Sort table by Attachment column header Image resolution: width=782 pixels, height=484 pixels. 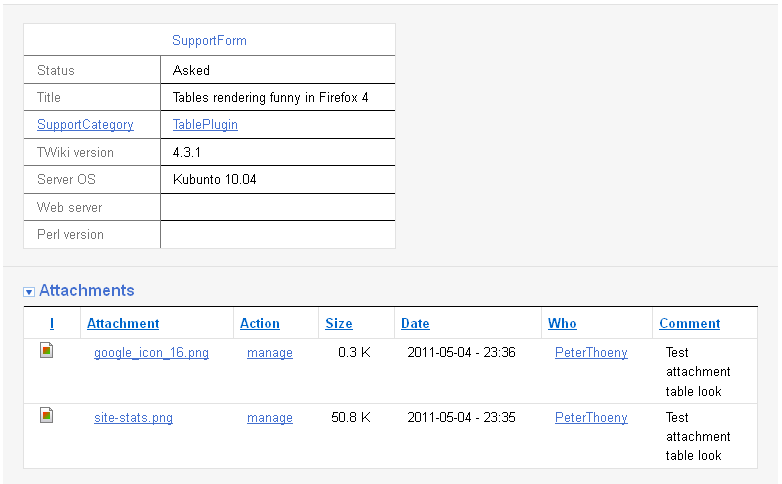click(123, 323)
